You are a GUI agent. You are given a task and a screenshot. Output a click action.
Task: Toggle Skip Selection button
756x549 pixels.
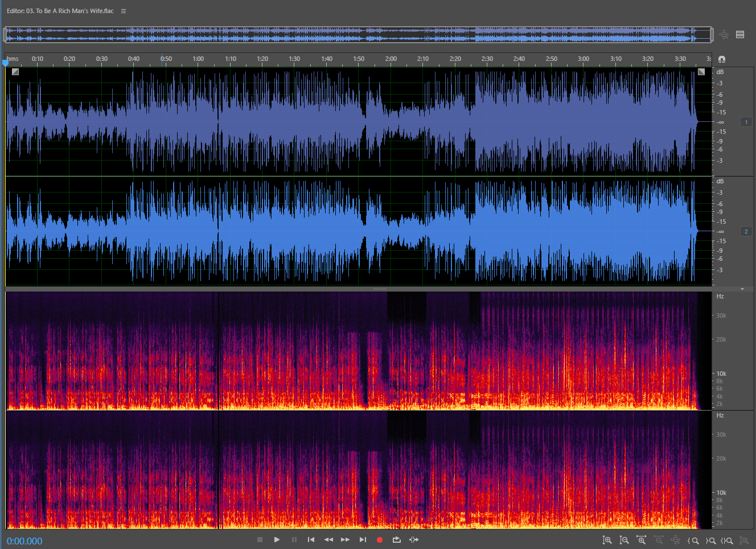(414, 540)
